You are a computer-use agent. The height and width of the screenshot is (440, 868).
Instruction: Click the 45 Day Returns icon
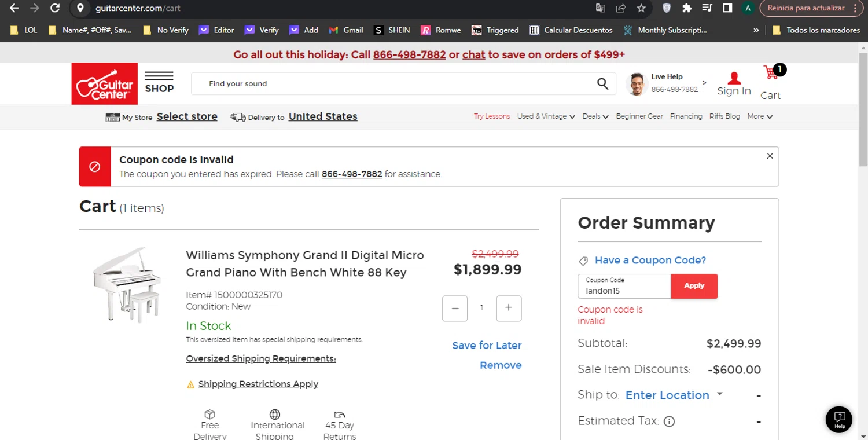340,415
